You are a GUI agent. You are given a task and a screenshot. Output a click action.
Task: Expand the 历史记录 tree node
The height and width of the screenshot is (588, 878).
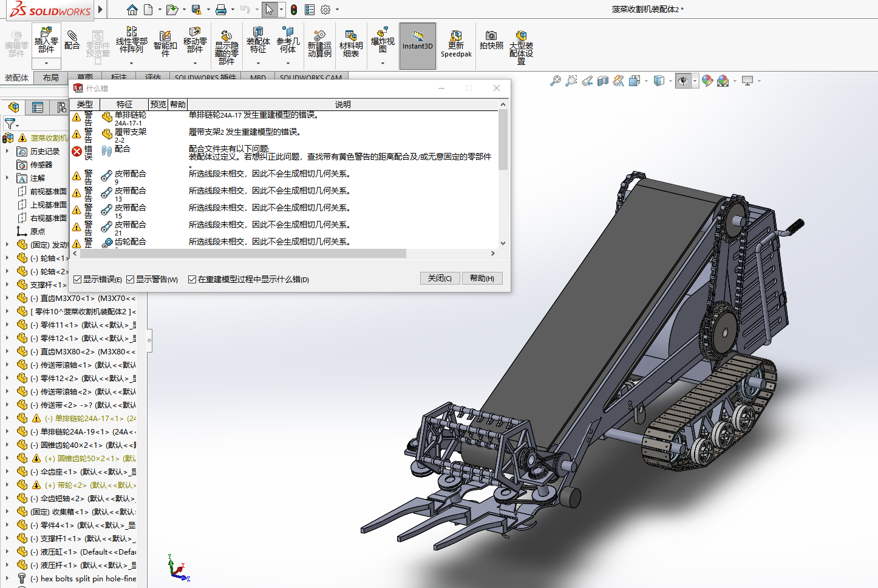coord(7,151)
